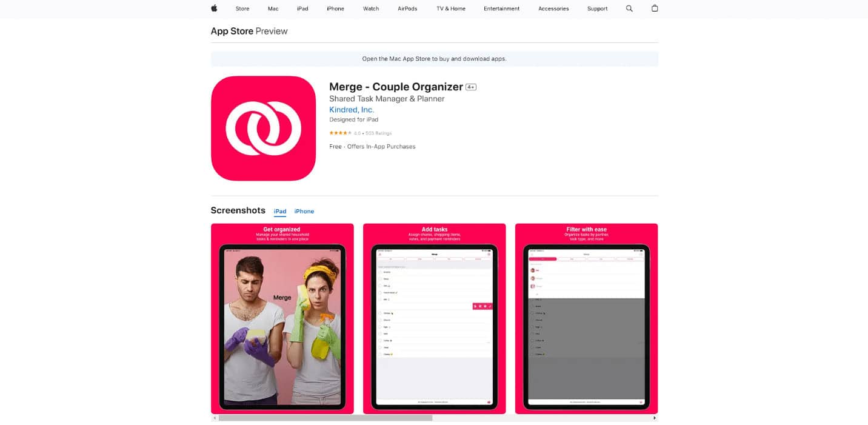
Task: Click the left carousel arrow
Action: click(x=214, y=417)
